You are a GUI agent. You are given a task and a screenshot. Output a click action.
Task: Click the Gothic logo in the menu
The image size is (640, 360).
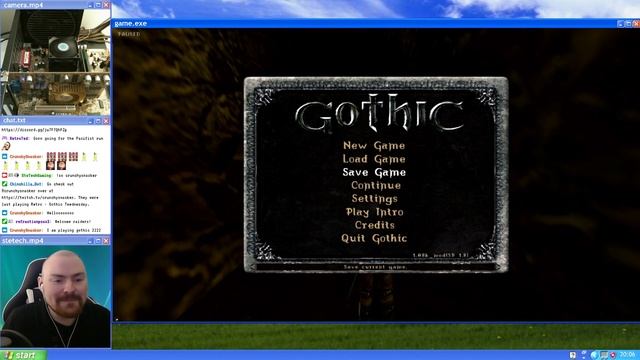pyautogui.click(x=380, y=113)
